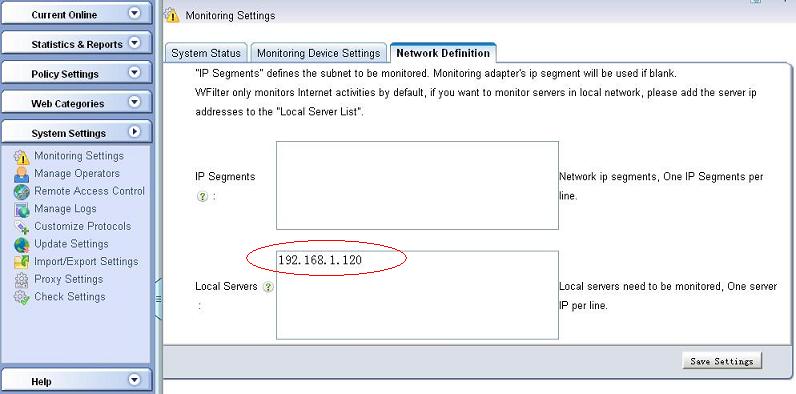Expand the Web Categories section
Screen dimensions: 796x394
(134, 102)
